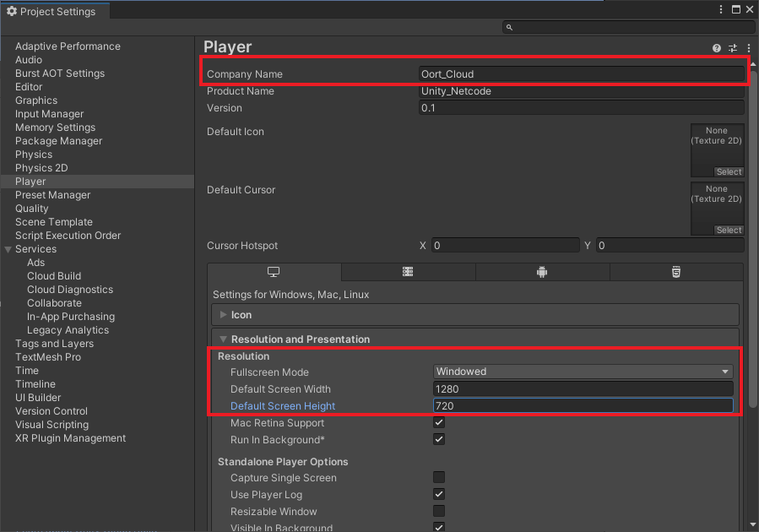
Task: Open the Player panel three-dot menu
Action: tap(748, 48)
